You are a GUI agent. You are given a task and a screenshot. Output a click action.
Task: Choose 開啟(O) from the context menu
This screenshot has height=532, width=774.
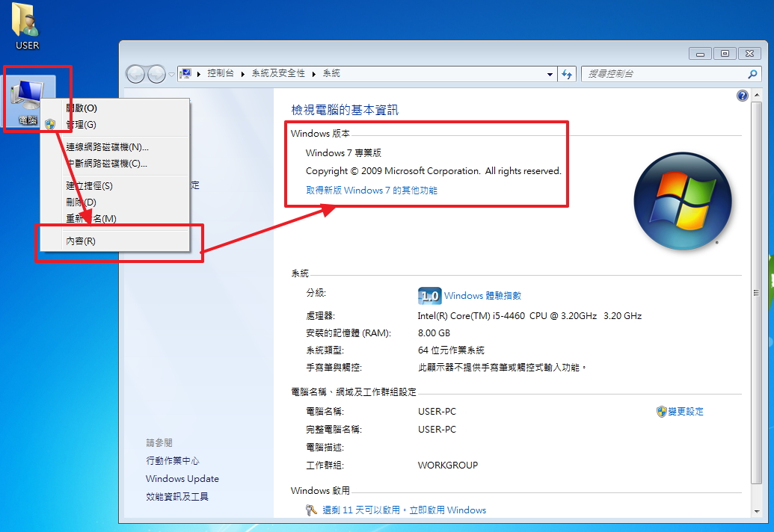114,108
